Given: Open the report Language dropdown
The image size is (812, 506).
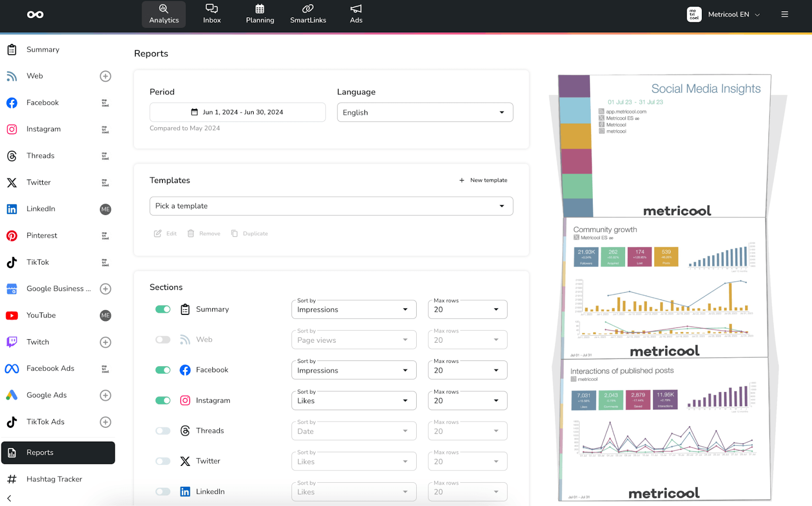Looking at the screenshot, I should click(425, 112).
